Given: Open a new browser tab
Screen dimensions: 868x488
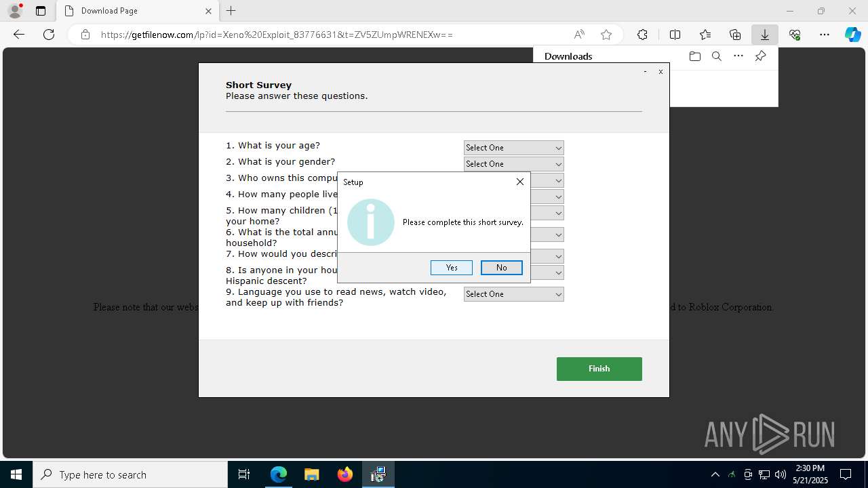Looking at the screenshot, I should 231,11.
